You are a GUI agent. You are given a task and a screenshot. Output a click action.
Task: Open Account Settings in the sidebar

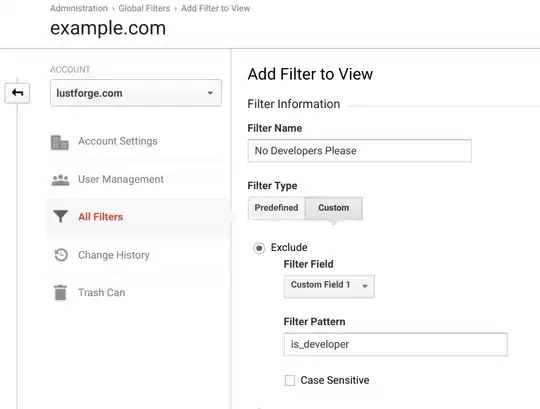(x=118, y=141)
